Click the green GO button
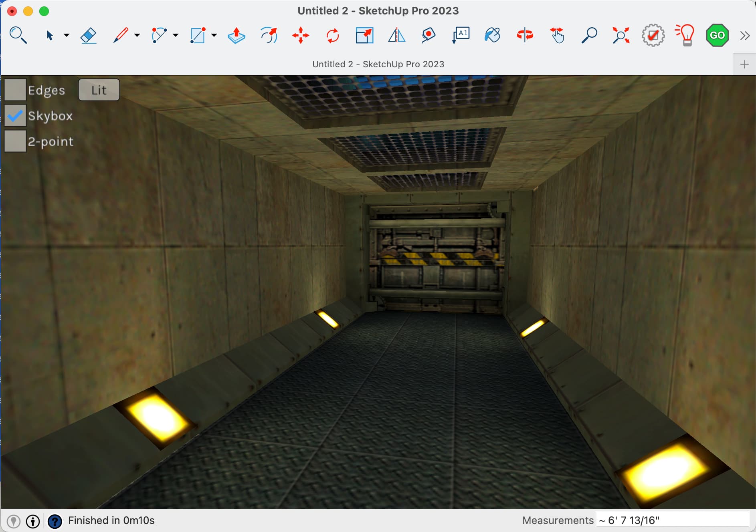 718,35
